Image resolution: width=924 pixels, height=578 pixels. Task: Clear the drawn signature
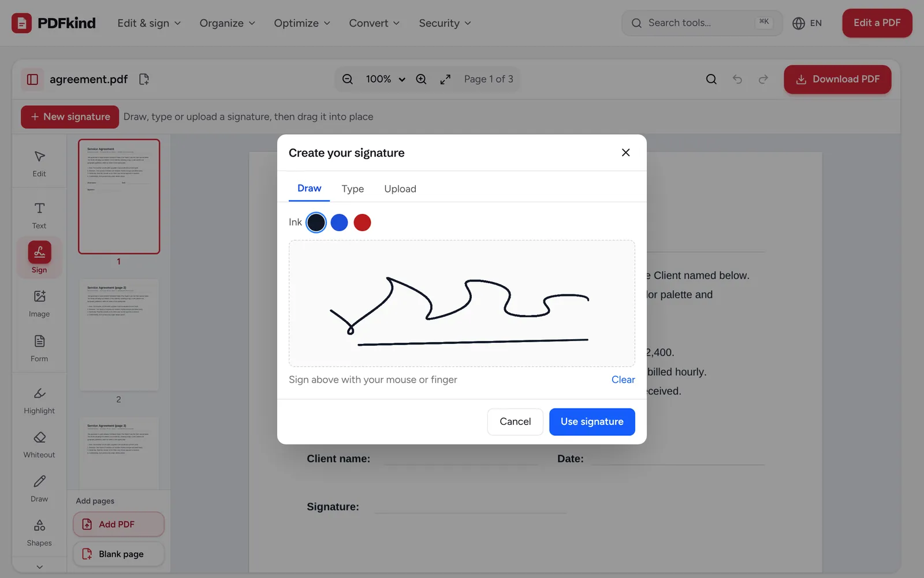(x=623, y=380)
